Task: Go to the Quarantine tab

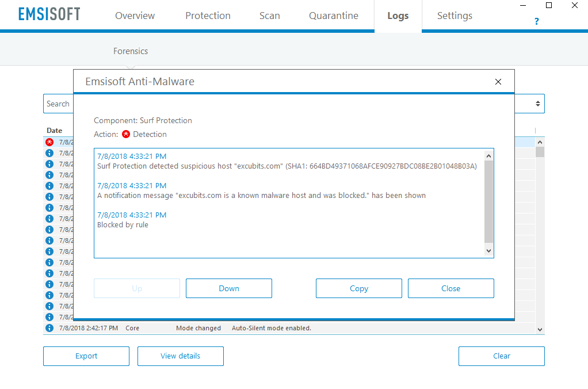Action: 333,16
